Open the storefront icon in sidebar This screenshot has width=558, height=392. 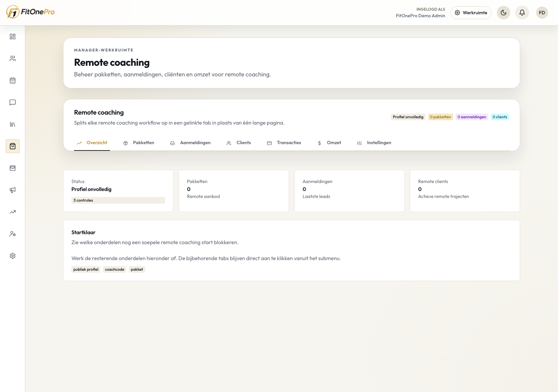click(13, 168)
